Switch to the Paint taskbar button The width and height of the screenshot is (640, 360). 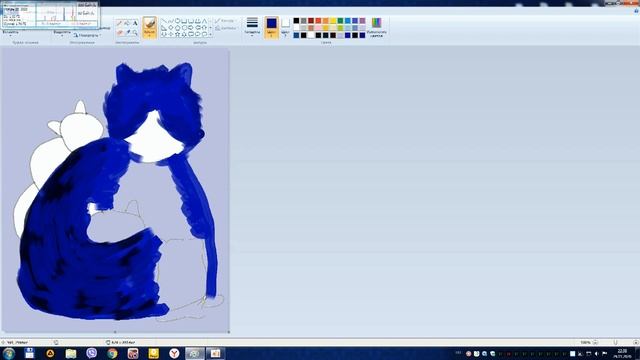tap(195, 353)
